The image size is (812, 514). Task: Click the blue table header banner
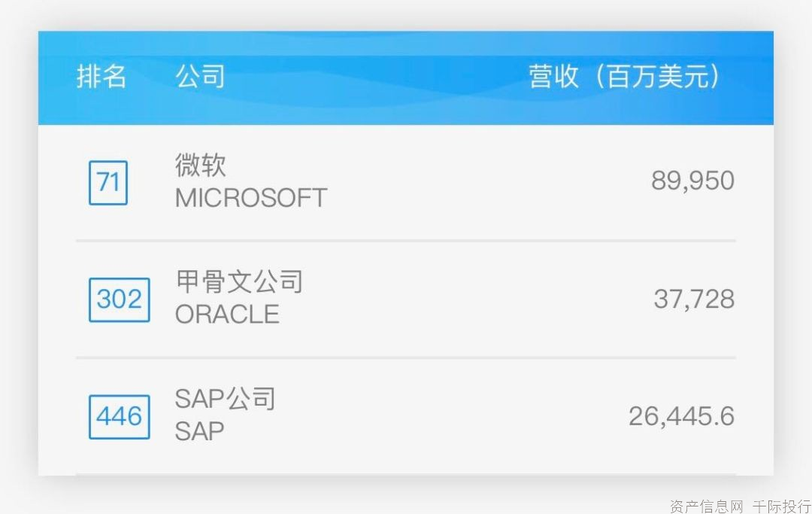click(406, 78)
